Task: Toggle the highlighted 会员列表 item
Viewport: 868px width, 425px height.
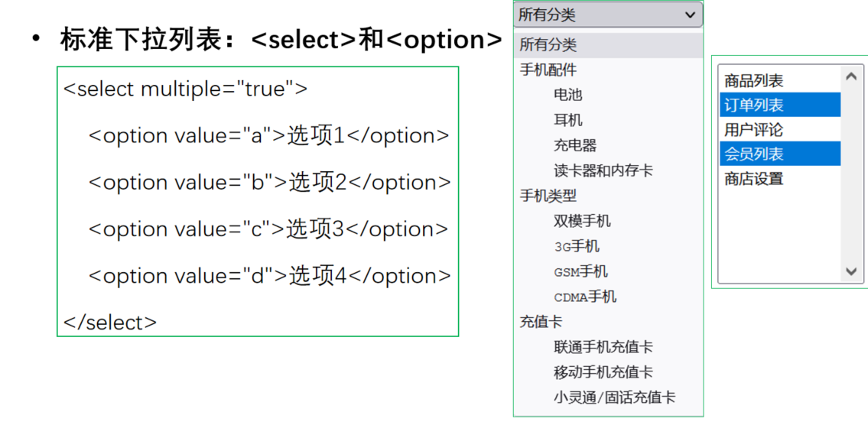Action: [x=780, y=154]
